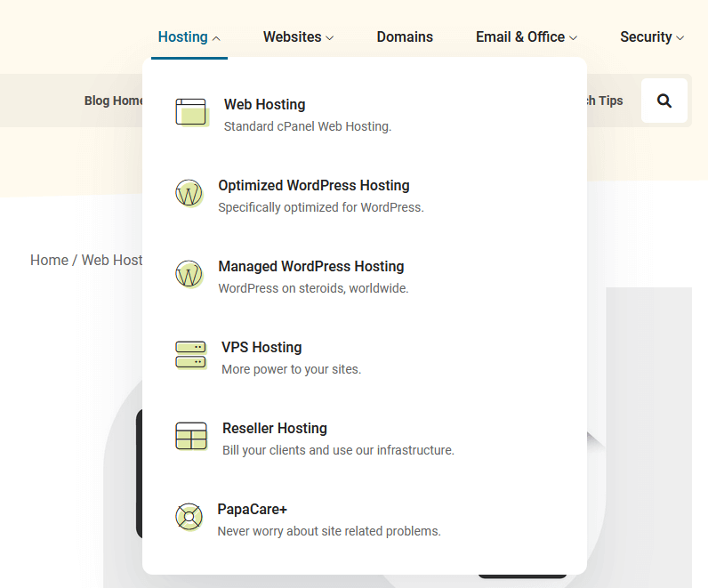Open the Websites navigation menu label
708x588 pixels.
point(292,37)
